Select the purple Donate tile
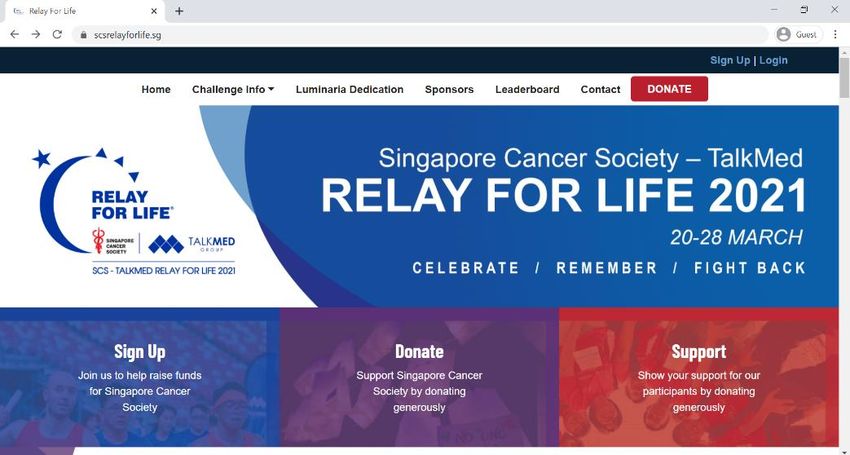 coord(419,379)
